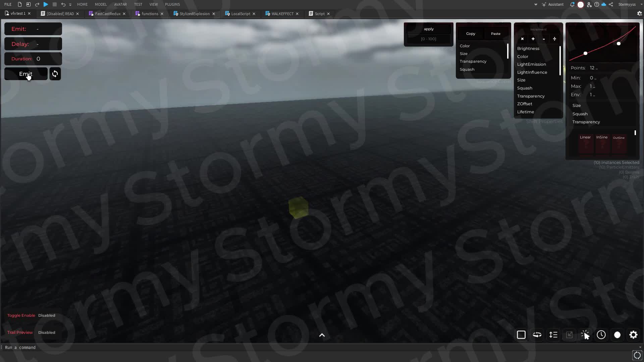Select the emit sparkle cursor tool

585,335
